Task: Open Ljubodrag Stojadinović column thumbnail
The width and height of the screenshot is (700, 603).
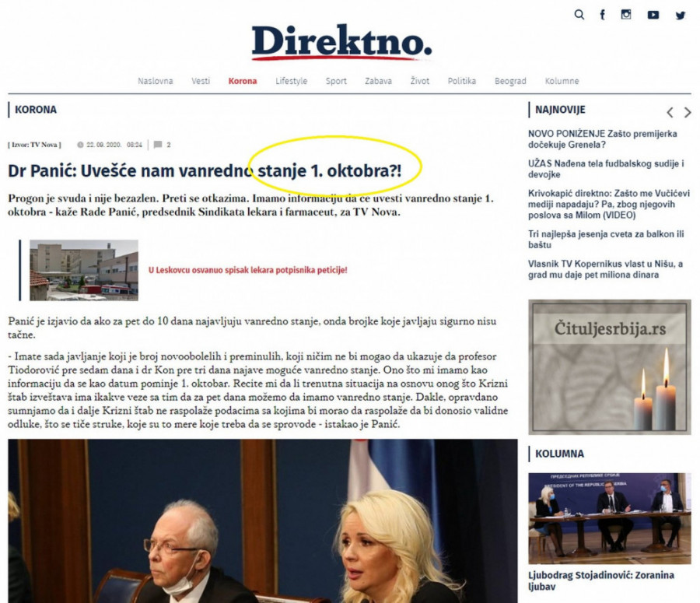Action: [x=609, y=517]
